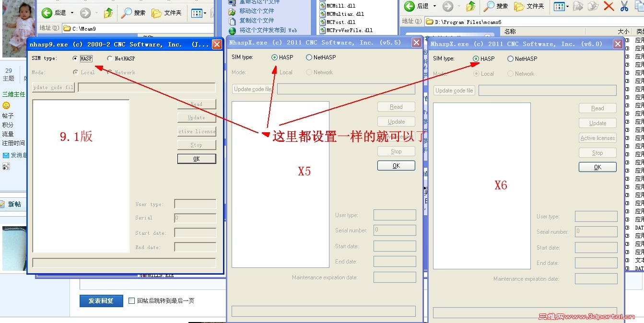The image size is (644, 323).
Task: Select the MCMultiax.dll file
Action: click(342, 14)
